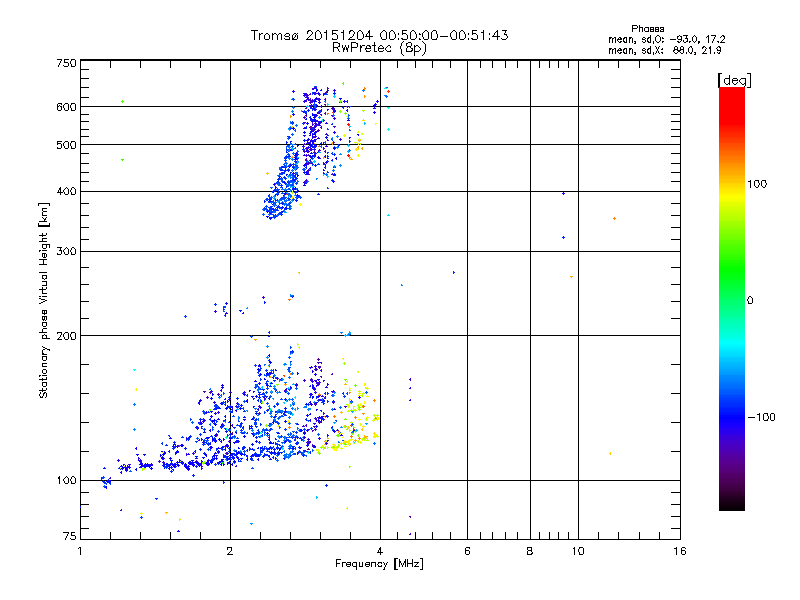Screen dimensions: 800x600
Task: Click the colorbar label '100'
Action: pos(757,184)
